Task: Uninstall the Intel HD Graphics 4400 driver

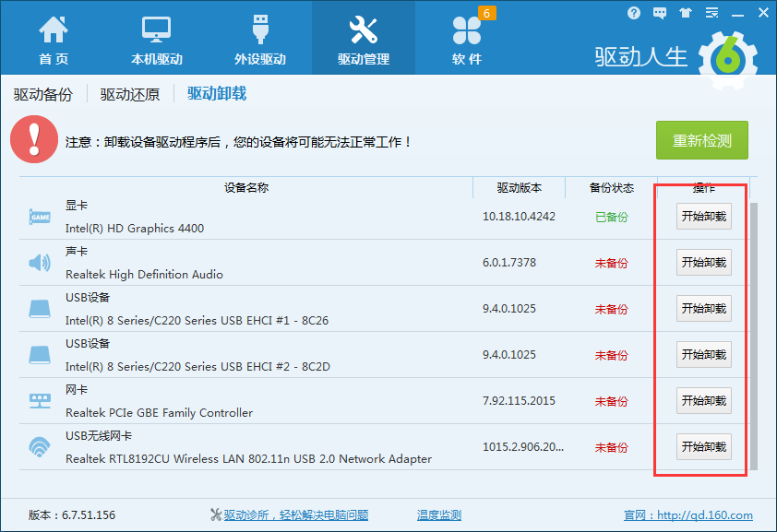Action: (x=703, y=216)
